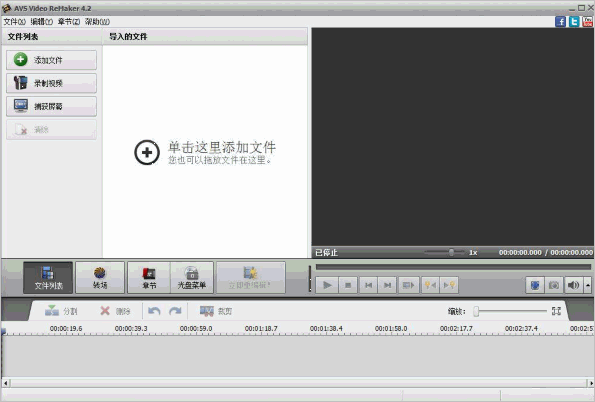Switch to the Transitions (转场) tab

click(100, 277)
